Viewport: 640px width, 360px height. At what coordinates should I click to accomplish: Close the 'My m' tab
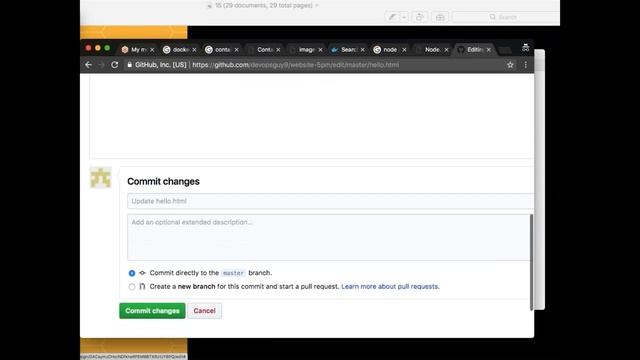tap(152, 50)
